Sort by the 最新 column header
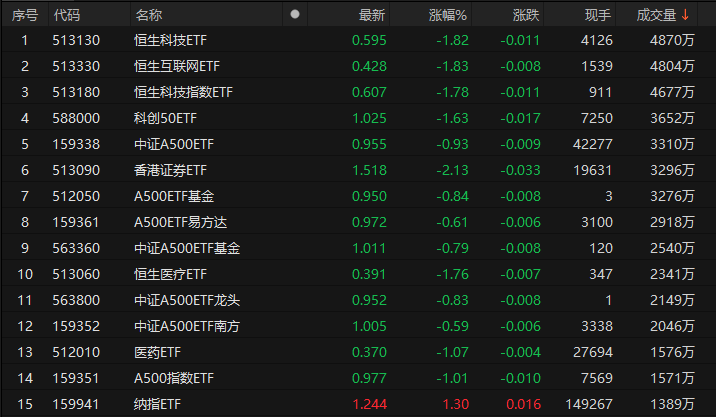The height and width of the screenshot is (417, 716). [372, 15]
